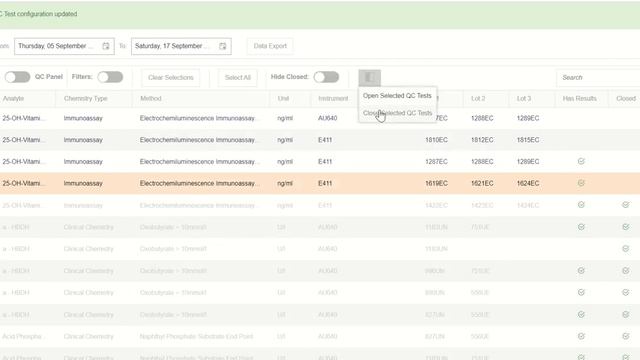Sort by the Closed column header
This screenshot has width=640, height=360.
626,98
